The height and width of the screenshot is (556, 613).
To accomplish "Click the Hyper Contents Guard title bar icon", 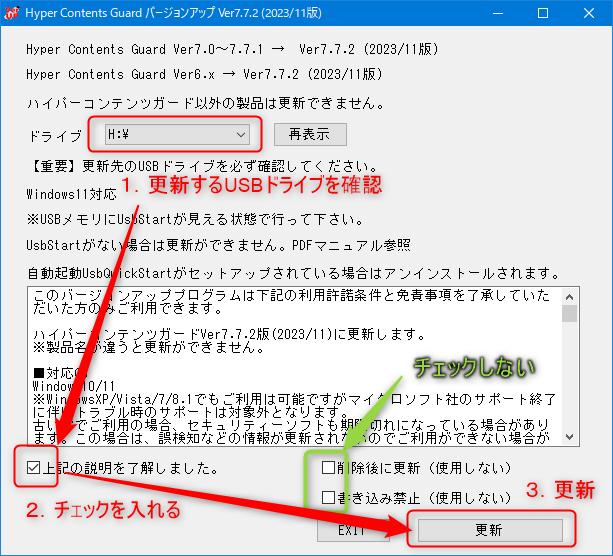I will (x=12, y=13).
